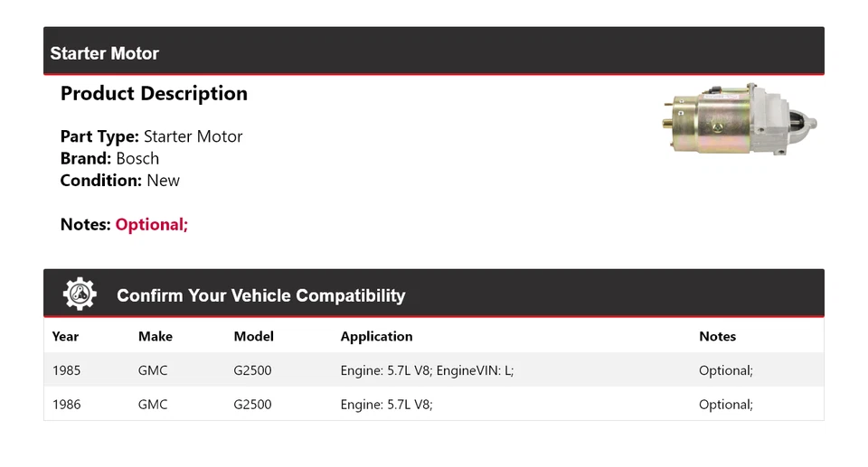Click the application cell containing EngineVIN: L;
This screenshot has width=868, height=467.
427,370
